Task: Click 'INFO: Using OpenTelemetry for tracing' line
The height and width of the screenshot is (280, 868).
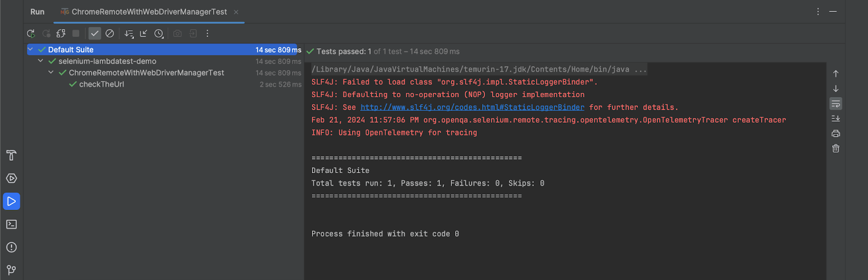Action: point(394,132)
